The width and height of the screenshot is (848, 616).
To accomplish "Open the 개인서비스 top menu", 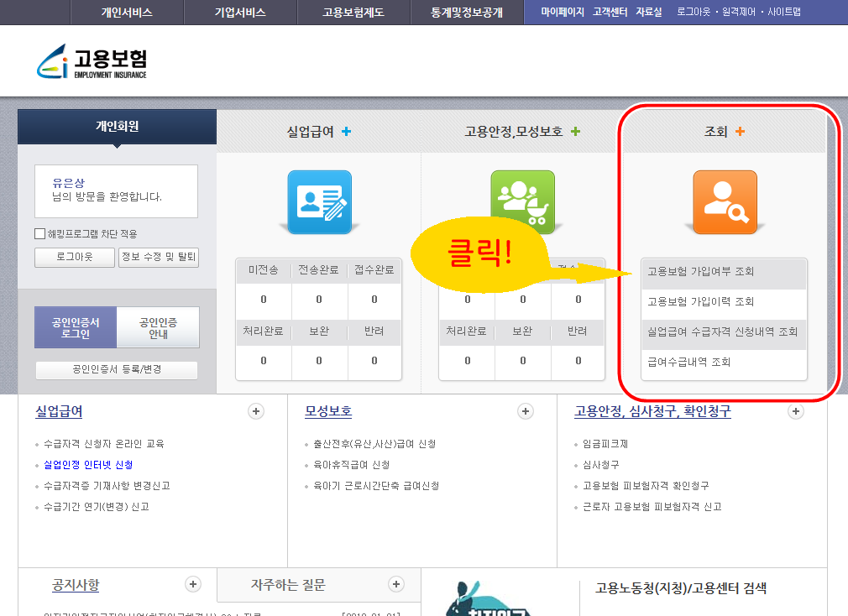I will click(127, 13).
